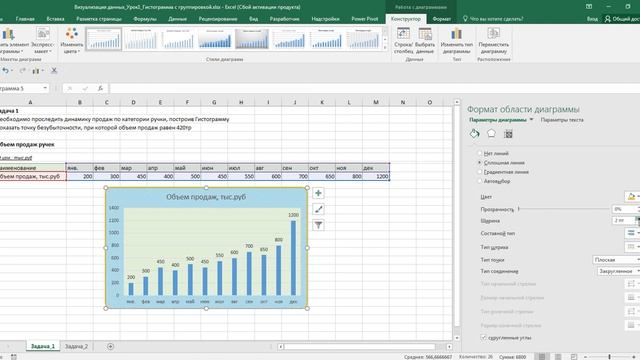Select the Fill & Line paint bucket icon
Screen dimensions: 640x360
(x=474, y=134)
